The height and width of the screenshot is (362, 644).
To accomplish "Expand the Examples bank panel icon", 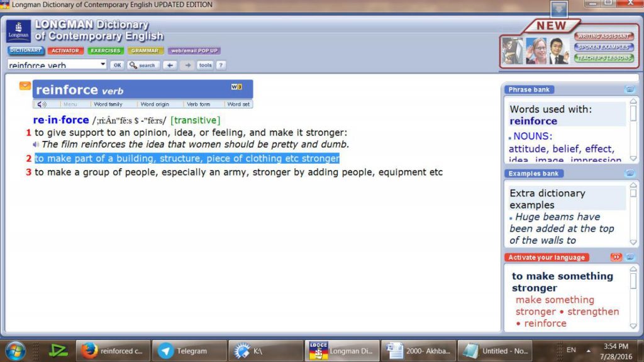I will (629, 173).
